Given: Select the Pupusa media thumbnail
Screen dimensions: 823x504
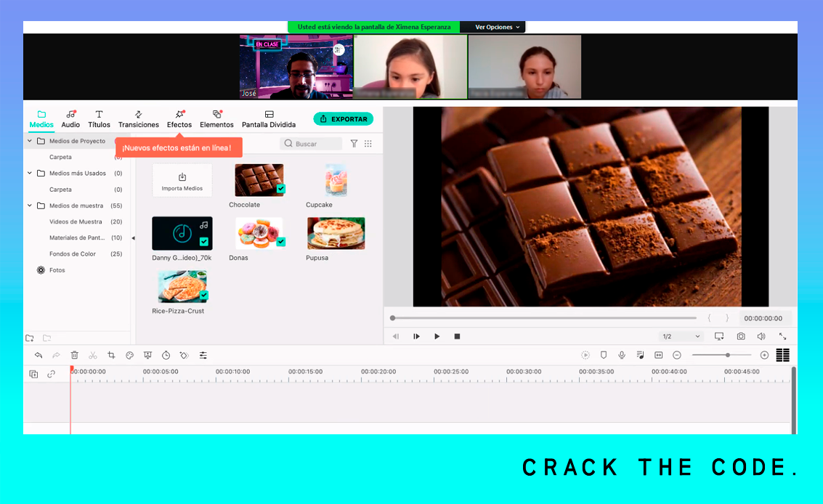Looking at the screenshot, I should coord(336,234).
